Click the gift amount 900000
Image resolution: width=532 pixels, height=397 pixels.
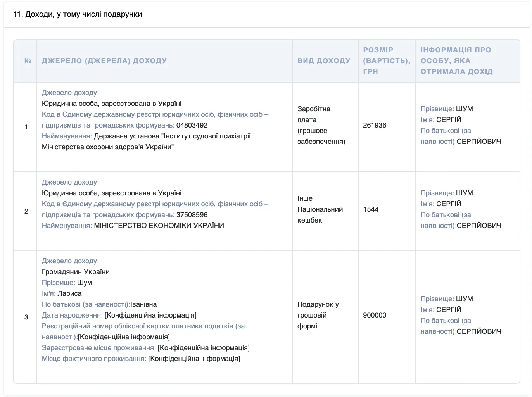375,315
